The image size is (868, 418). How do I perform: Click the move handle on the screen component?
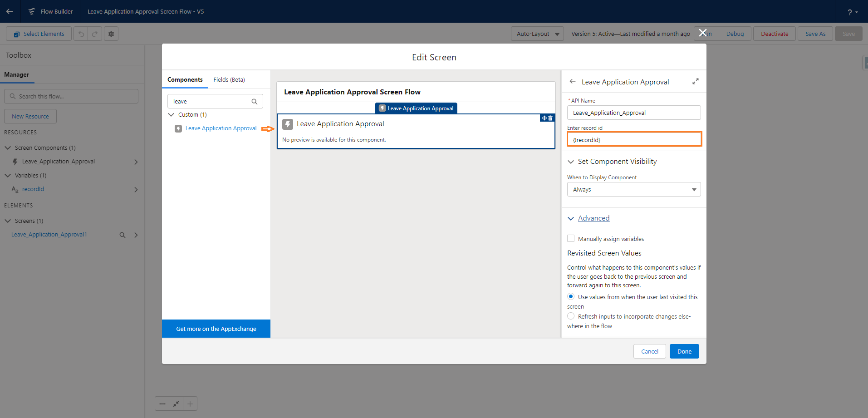544,118
